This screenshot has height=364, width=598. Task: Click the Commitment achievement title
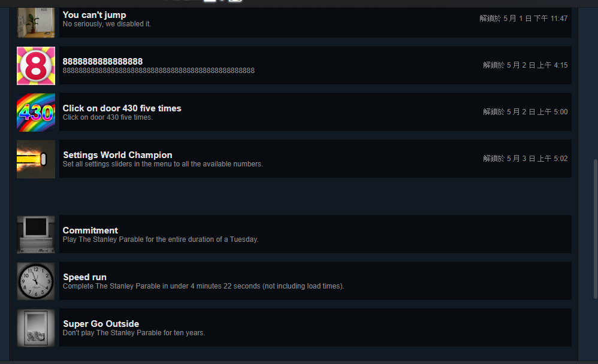[90, 230]
